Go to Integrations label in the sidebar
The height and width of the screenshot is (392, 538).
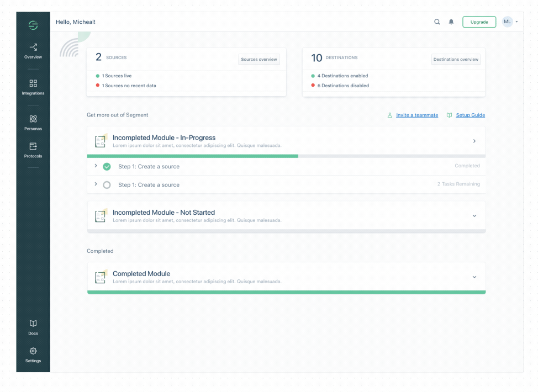(x=33, y=93)
